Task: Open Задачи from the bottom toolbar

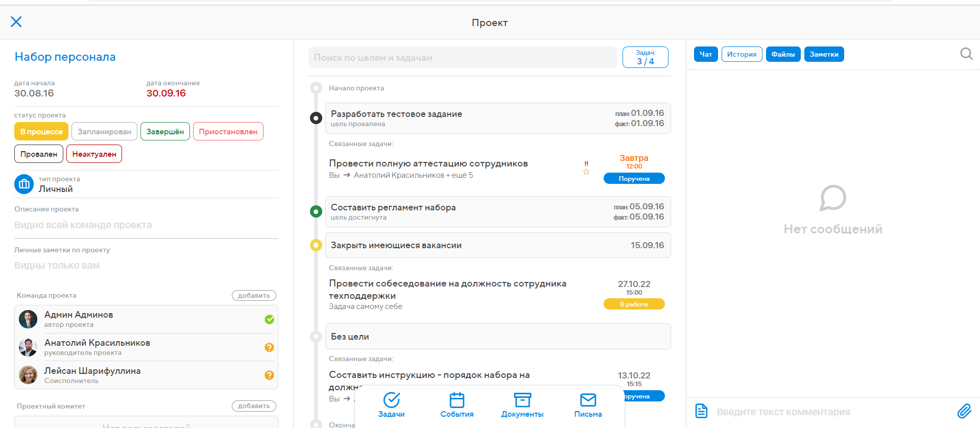Action: click(x=391, y=406)
